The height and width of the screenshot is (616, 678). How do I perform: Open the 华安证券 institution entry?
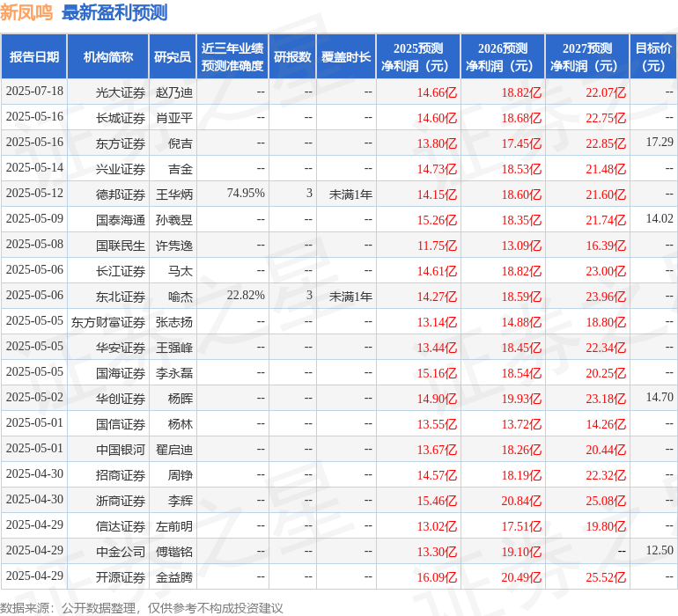121,348
